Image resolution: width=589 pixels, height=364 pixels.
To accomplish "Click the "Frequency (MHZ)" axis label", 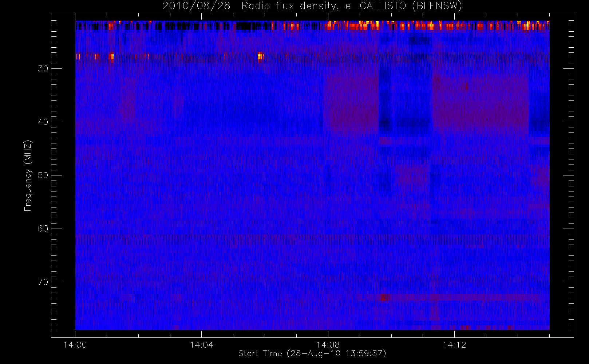I will [28, 175].
